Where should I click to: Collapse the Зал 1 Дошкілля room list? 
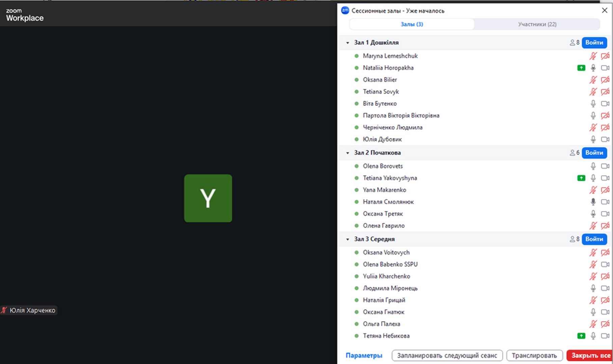tap(347, 43)
